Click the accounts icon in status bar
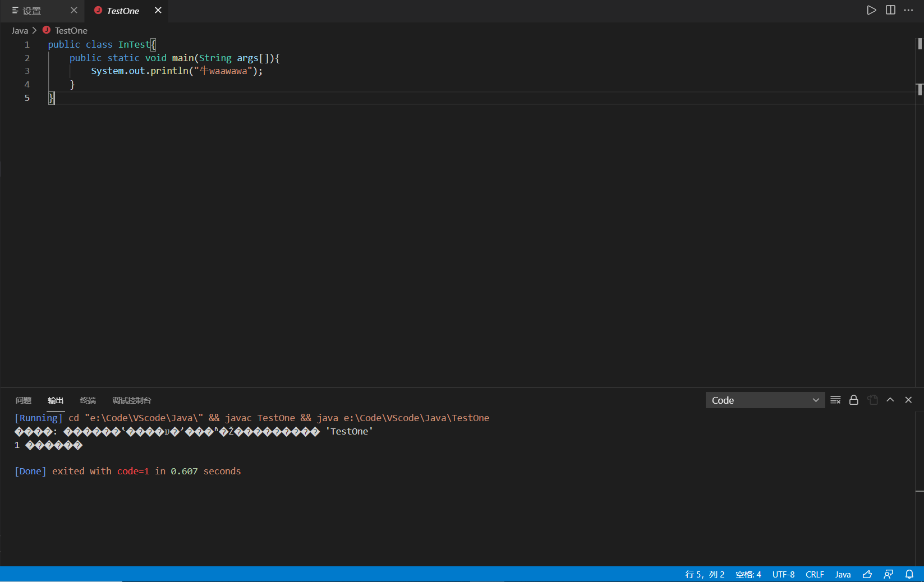 click(888, 574)
